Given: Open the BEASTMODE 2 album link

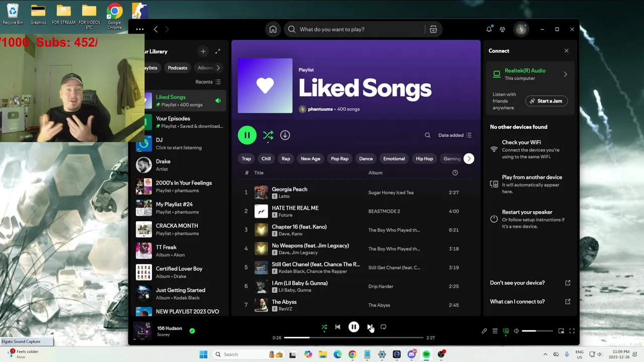Looking at the screenshot, I should pyautogui.click(x=384, y=211).
